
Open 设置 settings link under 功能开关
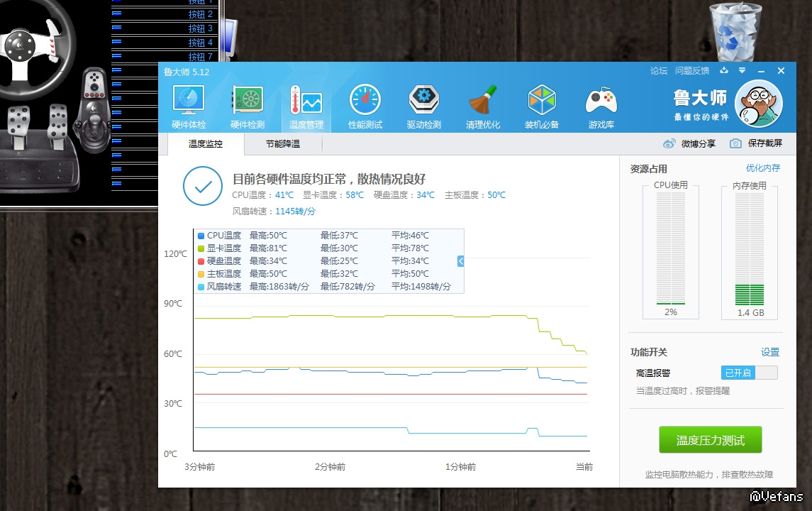pos(769,352)
